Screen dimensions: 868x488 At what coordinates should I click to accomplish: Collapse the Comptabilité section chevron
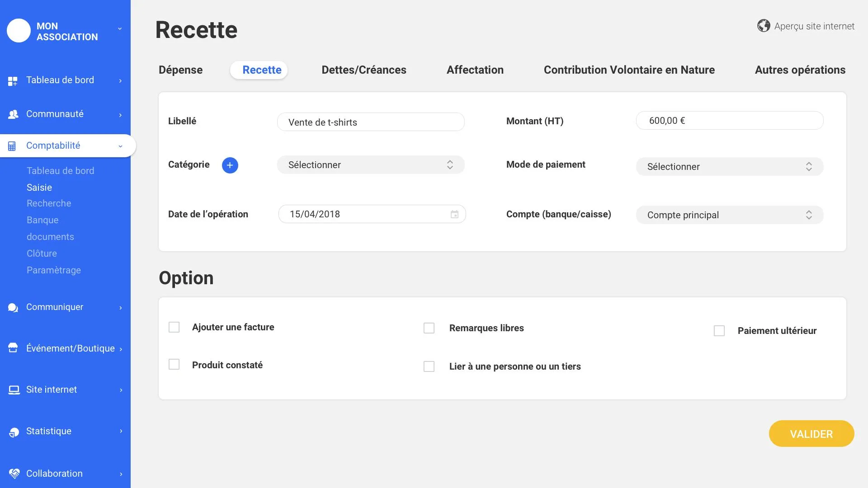pyautogui.click(x=120, y=146)
